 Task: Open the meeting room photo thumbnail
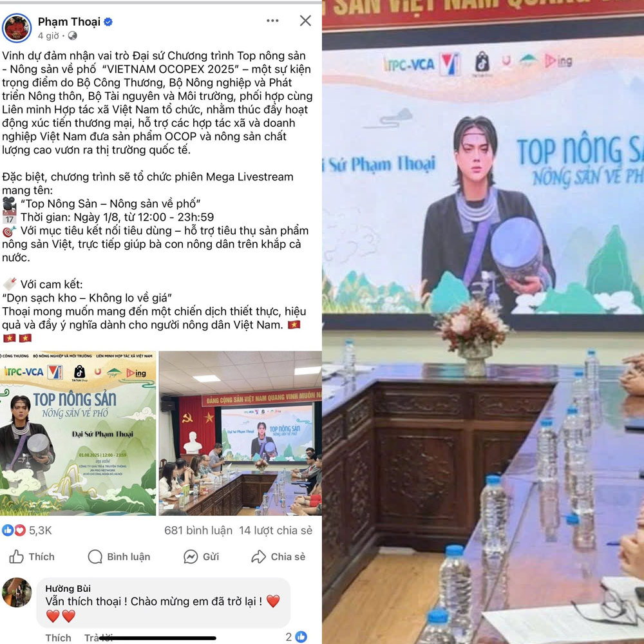[x=240, y=433]
